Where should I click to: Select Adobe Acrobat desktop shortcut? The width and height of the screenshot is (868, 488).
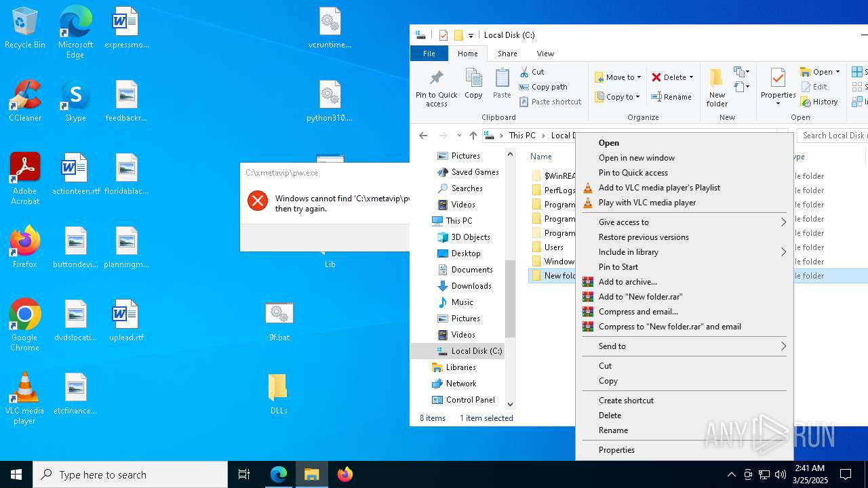(25, 179)
